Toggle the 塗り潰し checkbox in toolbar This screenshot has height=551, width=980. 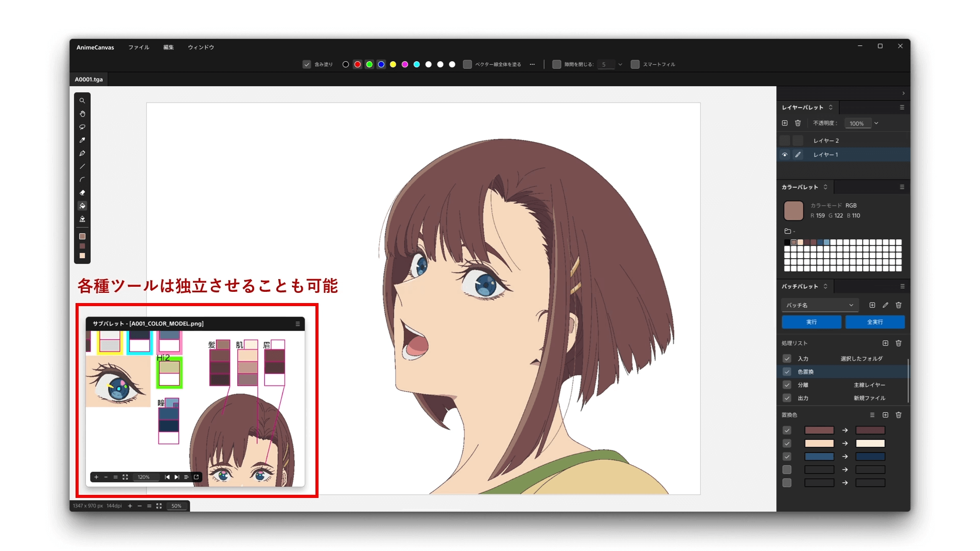pyautogui.click(x=307, y=64)
